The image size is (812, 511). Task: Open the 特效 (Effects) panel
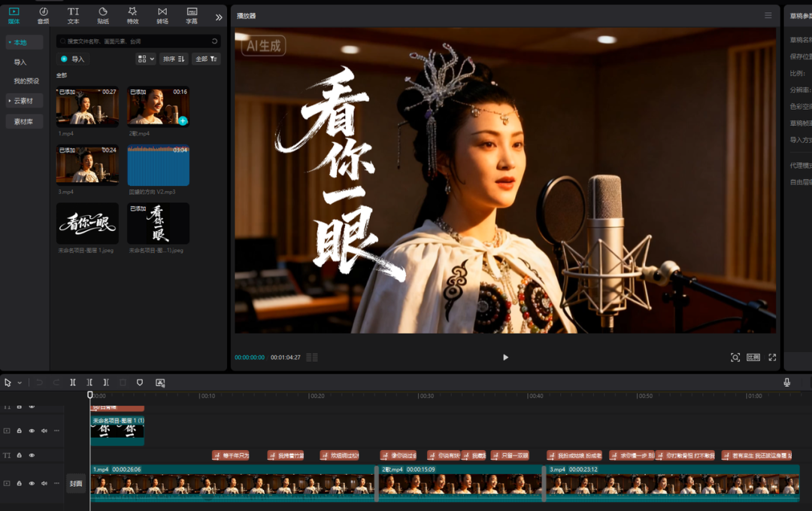click(132, 15)
